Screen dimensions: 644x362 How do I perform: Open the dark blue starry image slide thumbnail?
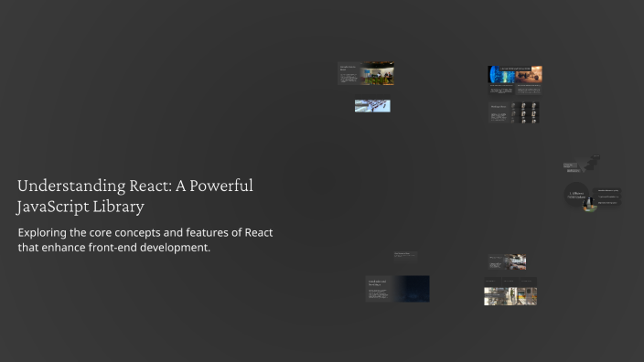[398, 289]
